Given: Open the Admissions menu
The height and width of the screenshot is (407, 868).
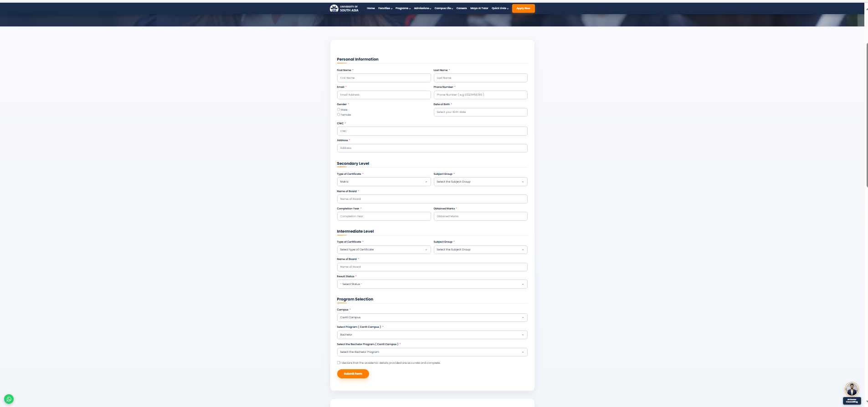Looking at the screenshot, I should point(422,8).
